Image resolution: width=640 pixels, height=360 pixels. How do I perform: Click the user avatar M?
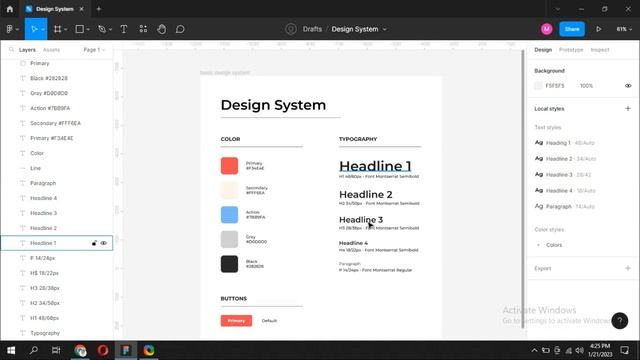pyautogui.click(x=547, y=29)
